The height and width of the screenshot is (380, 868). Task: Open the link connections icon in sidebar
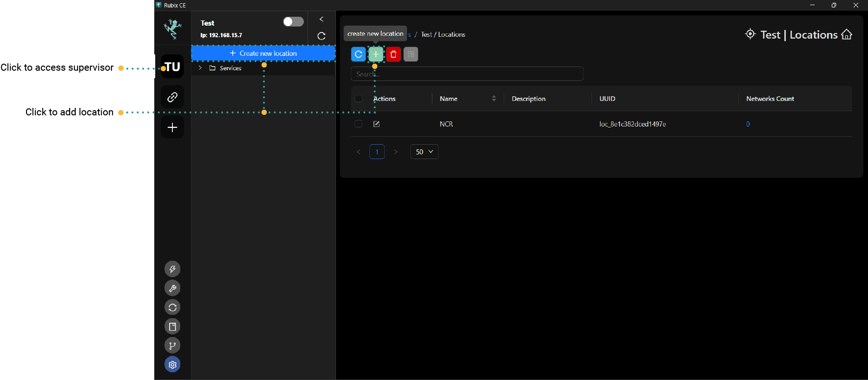click(172, 97)
